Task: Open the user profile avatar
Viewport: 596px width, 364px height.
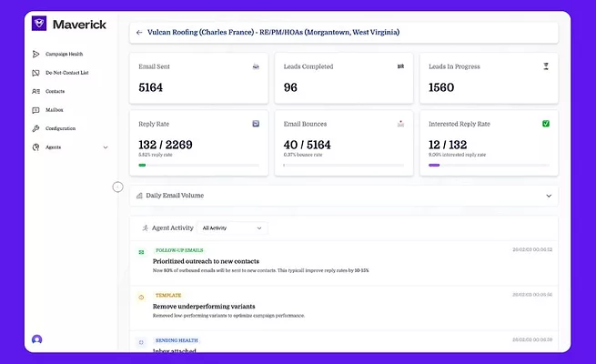Action: (x=36, y=339)
